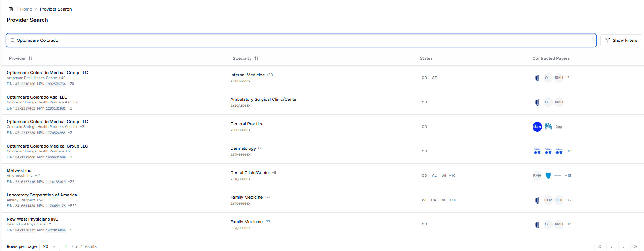Image resolution: width=644 pixels, height=251 pixels.
Task: Click Provider Search breadcrumb
Action: pyautogui.click(x=56, y=9)
